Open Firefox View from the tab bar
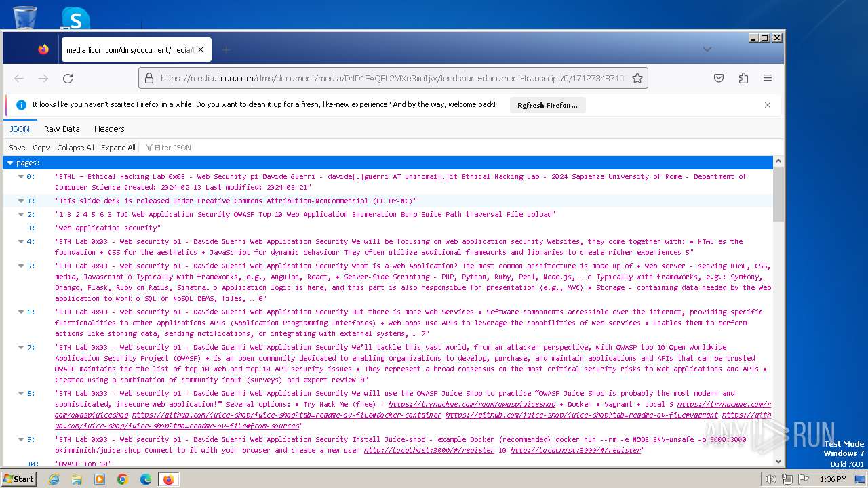The image size is (868, 488). 43,49
